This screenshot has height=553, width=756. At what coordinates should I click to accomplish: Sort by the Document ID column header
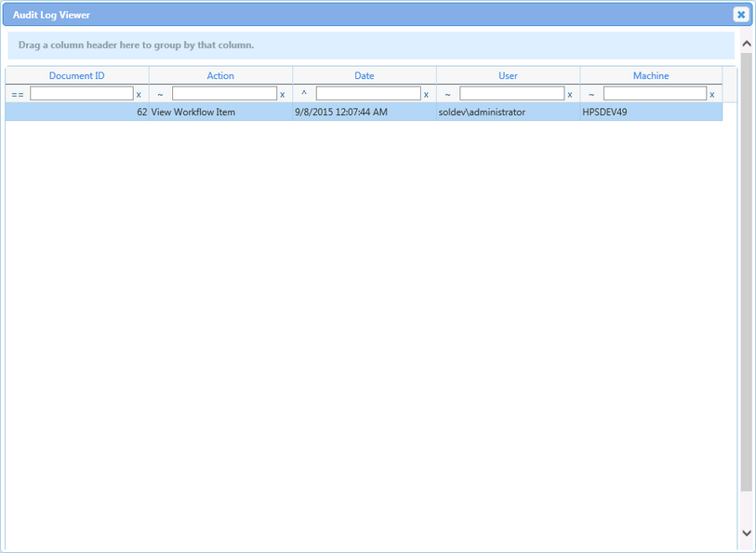[x=76, y=75]
